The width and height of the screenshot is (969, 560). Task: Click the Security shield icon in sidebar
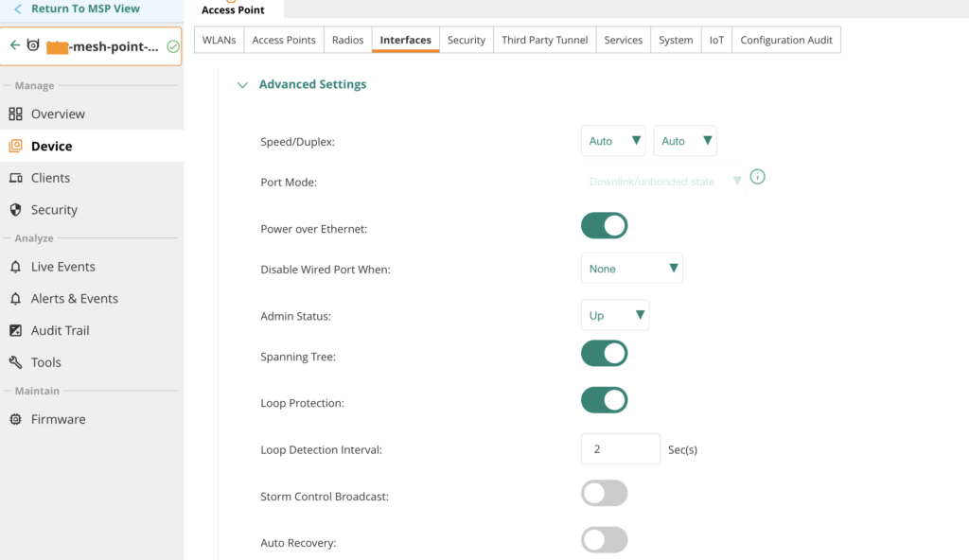[15, 210]
